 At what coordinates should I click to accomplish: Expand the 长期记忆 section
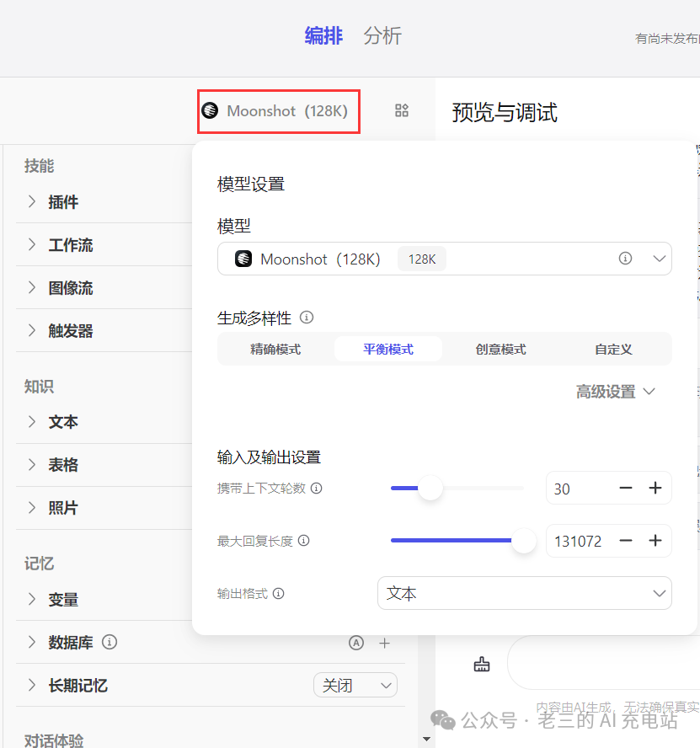32,685
